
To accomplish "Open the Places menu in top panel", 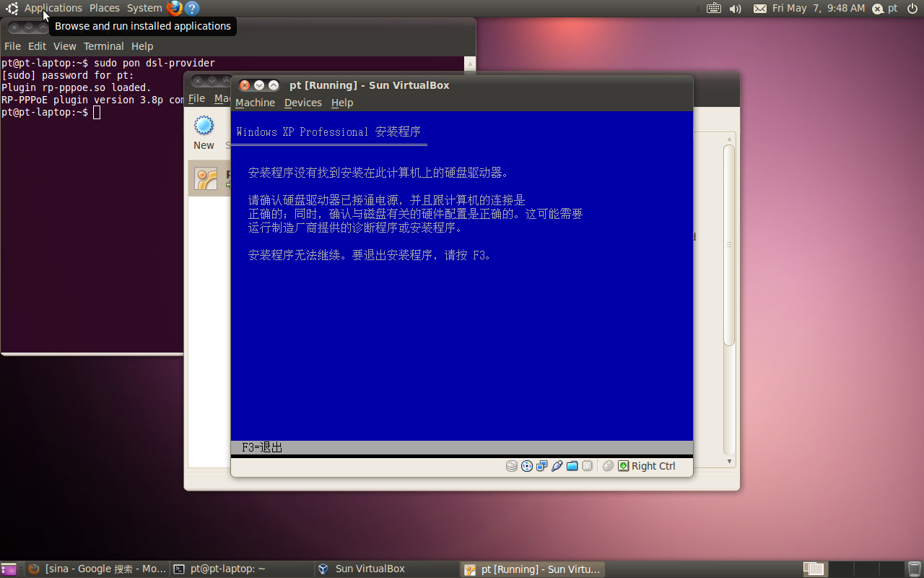I will 105,8.
